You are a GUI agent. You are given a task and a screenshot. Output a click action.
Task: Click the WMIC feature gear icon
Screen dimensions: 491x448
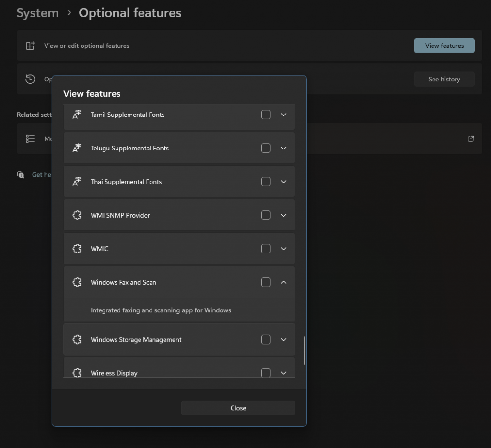coord(77,249)
